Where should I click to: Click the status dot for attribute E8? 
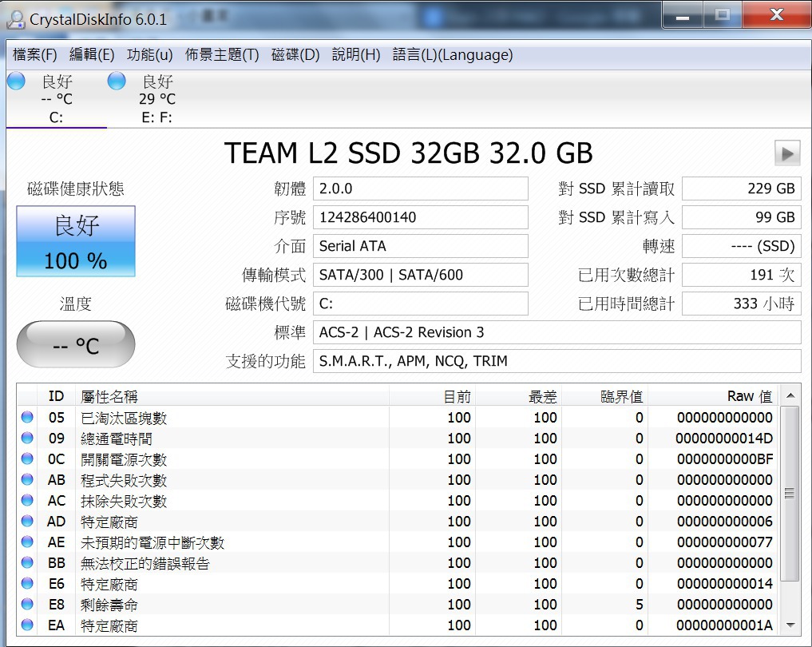coord(27,604)
